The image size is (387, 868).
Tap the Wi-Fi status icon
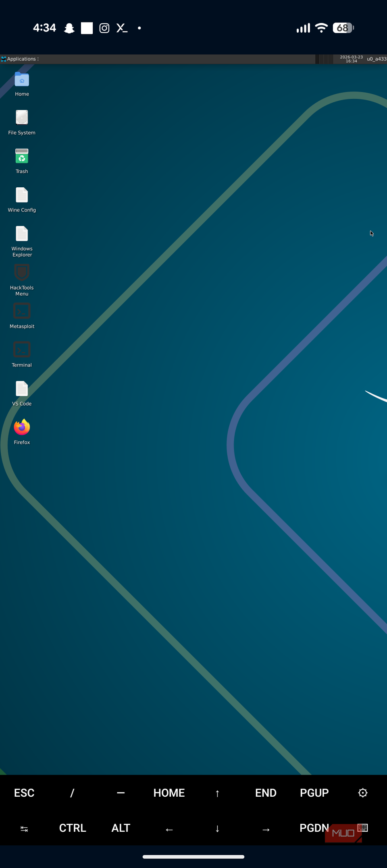321,28
